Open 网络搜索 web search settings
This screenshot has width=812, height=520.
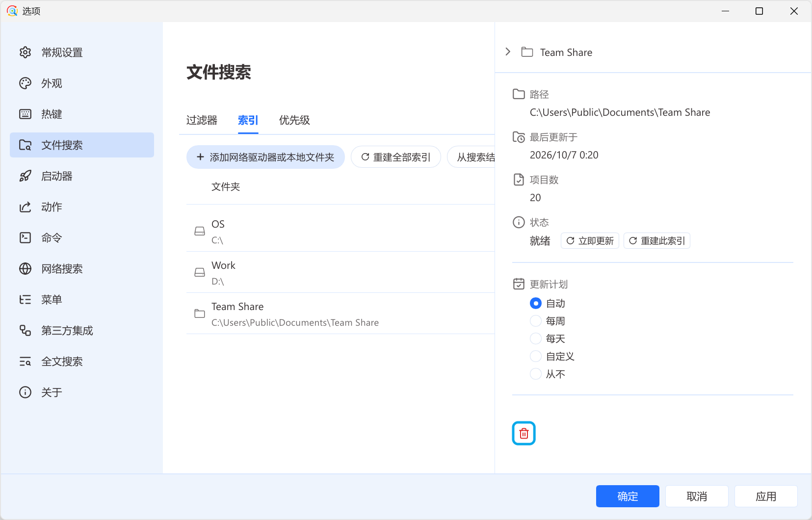82,269
